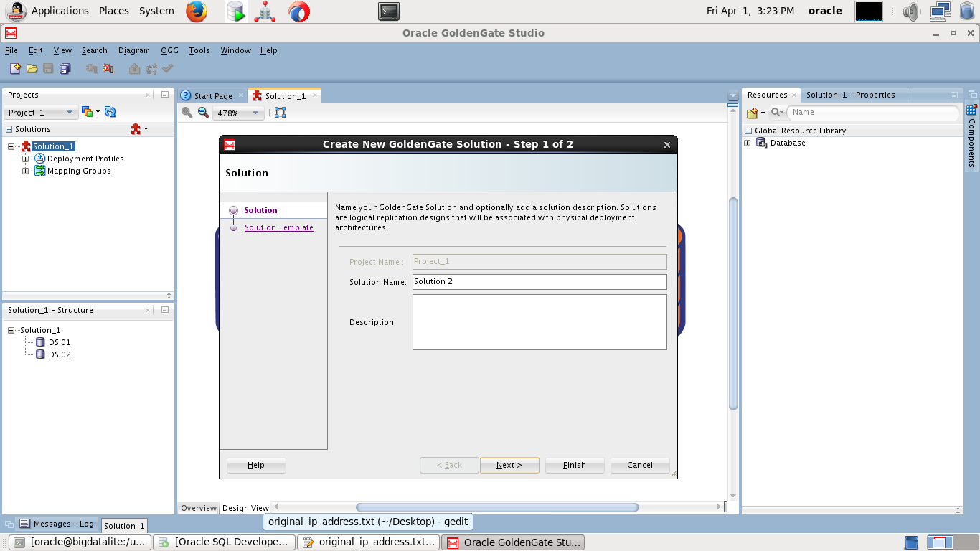Viewport: 980px width, 551px height.
Task: Click the network monitors icon in system tray
Action: pyautogui.click(x=941, y=11)
